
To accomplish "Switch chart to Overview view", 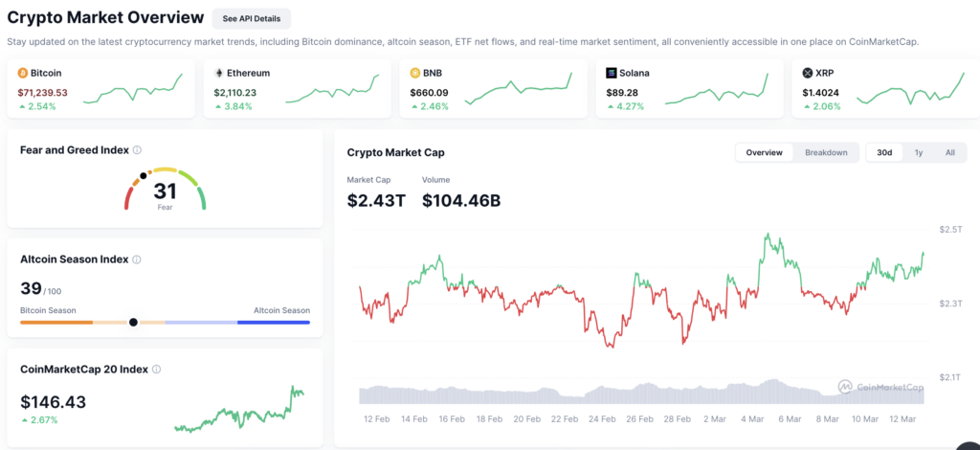I will click(x=765, y=152).
